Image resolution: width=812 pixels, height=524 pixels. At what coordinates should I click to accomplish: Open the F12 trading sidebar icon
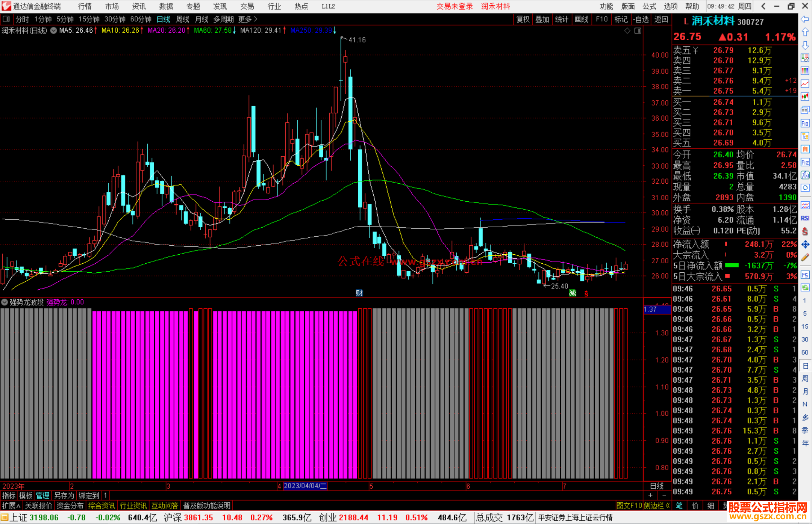pyautogui.click(x=805, y=162)
